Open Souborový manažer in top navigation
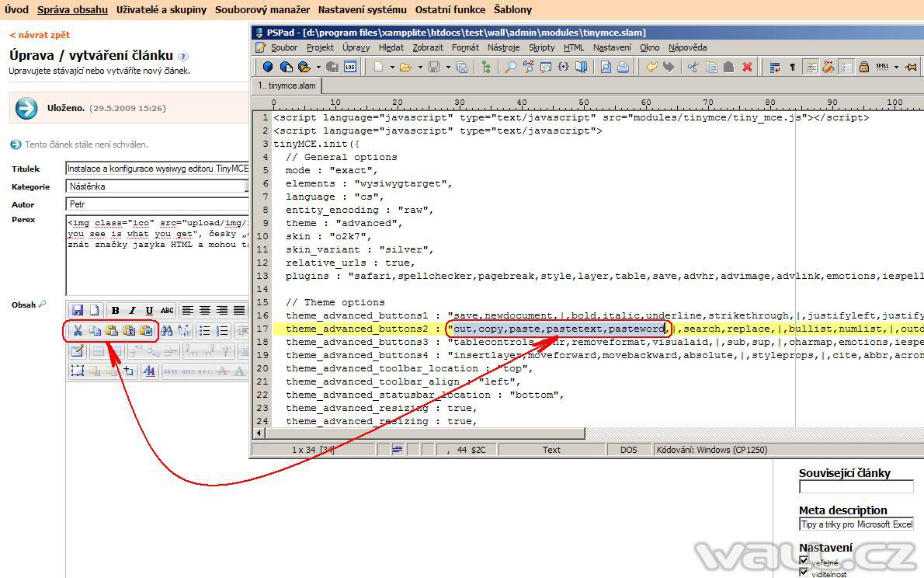This screenshot has width=924, height=578. click(262, 9)
